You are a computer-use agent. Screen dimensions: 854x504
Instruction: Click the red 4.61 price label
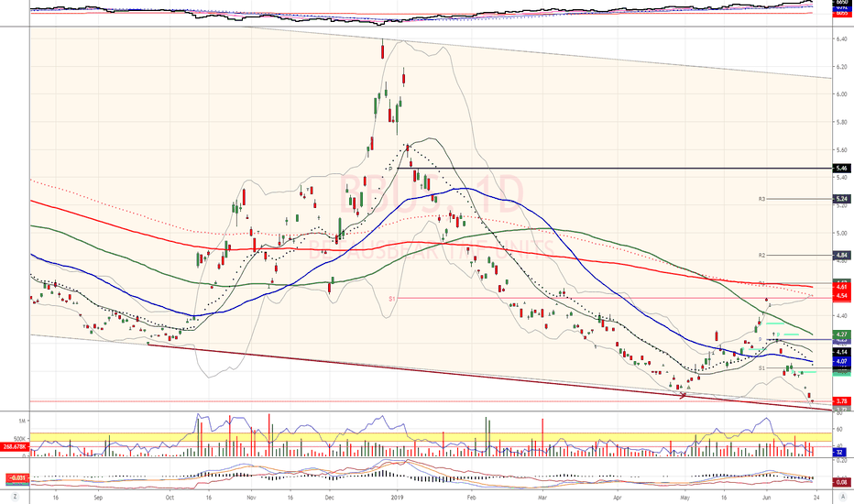(x=841, y=287)
